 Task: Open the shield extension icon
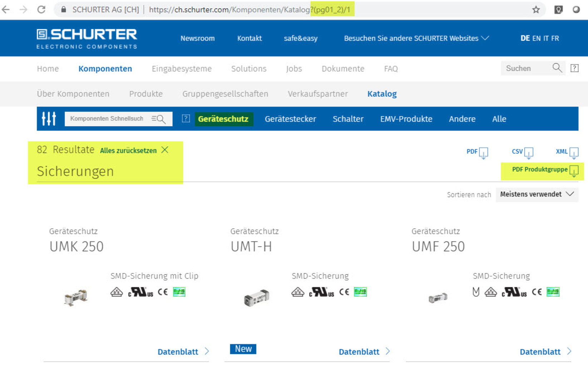558,10
